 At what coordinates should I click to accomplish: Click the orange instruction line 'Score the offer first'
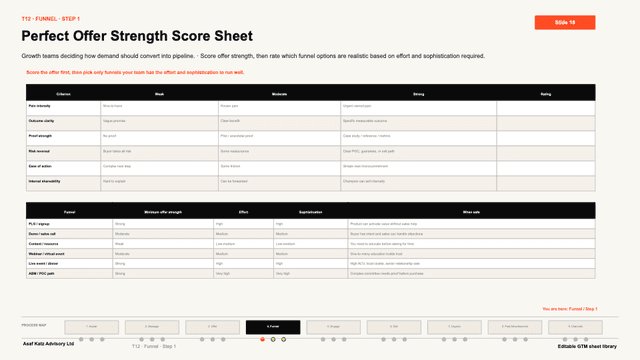pos(135,72)
